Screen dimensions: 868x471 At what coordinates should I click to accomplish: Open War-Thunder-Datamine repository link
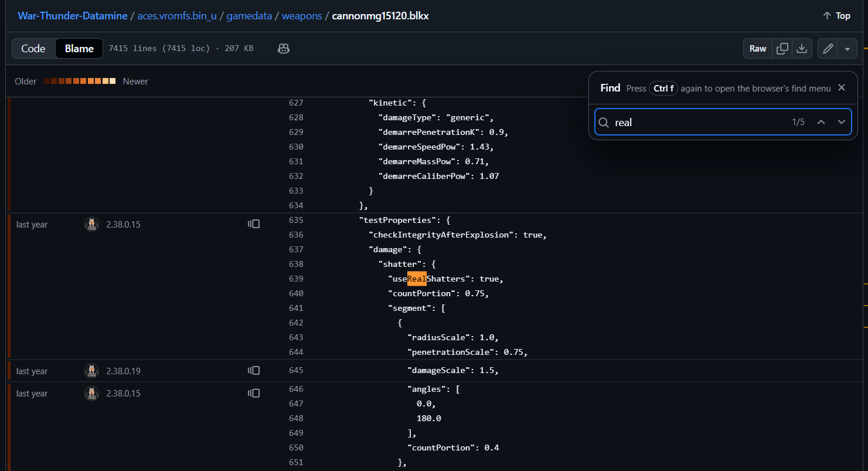pyautogui.click(x=73, y=16)
